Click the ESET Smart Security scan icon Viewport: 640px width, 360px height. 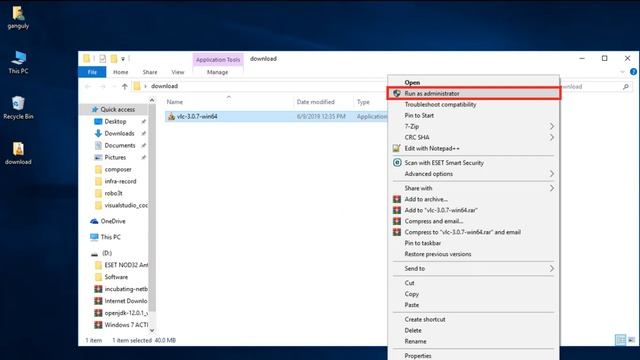397,162
